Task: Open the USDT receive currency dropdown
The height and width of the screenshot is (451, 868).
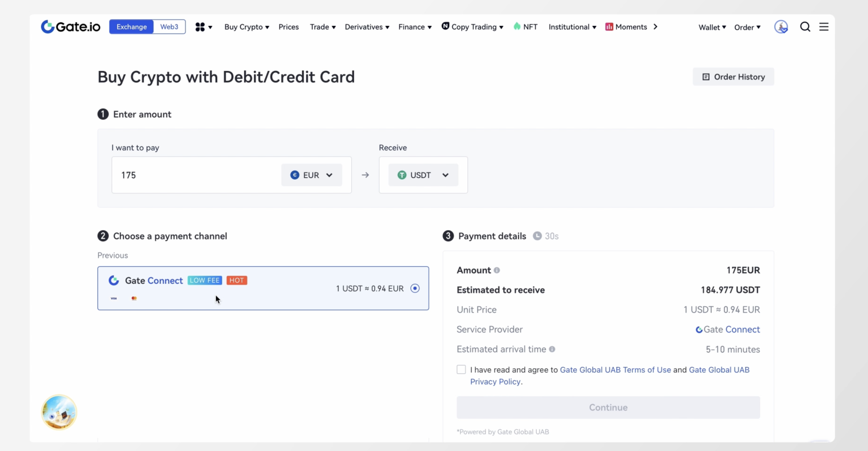Action: [423, 175]
